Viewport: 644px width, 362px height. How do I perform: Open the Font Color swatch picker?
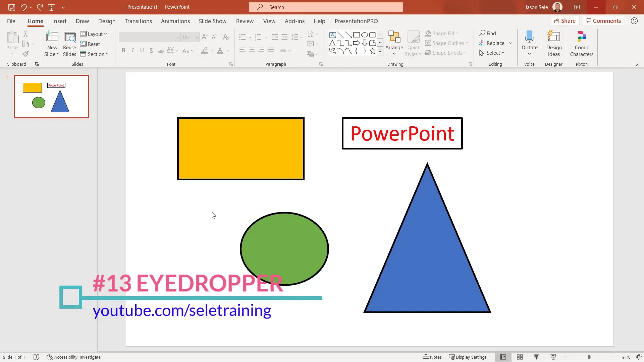coord(221,51)
